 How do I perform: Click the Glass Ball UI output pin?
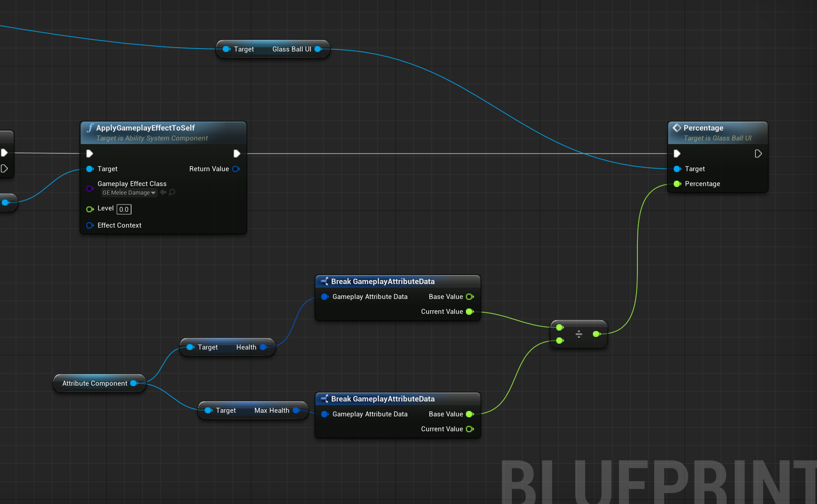click(319, 49)
